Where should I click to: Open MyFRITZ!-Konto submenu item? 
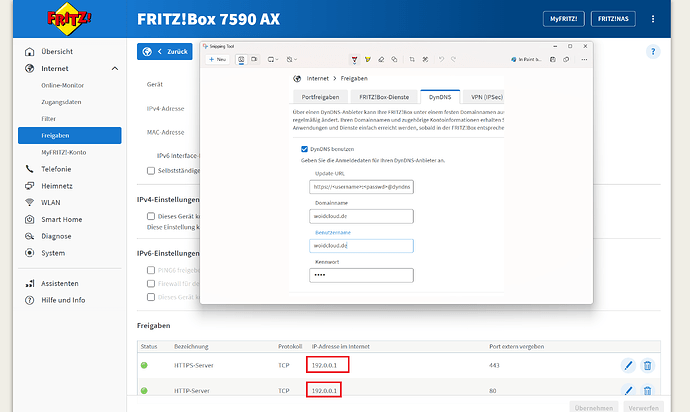pos(64,152)
